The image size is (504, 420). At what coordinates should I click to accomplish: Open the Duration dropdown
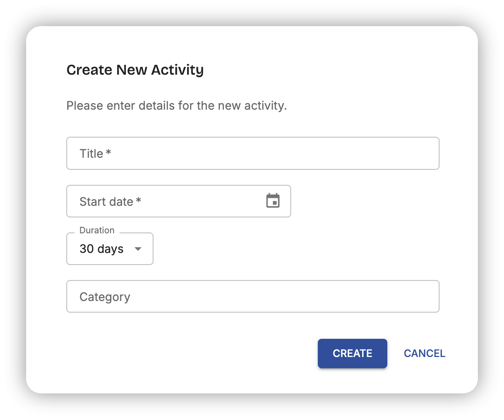[110, 249]
